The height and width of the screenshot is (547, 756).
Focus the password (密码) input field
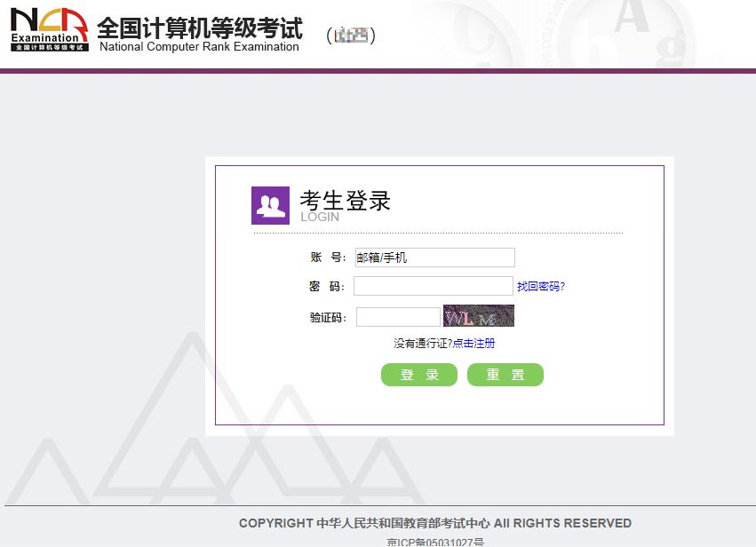click(434, 286)
